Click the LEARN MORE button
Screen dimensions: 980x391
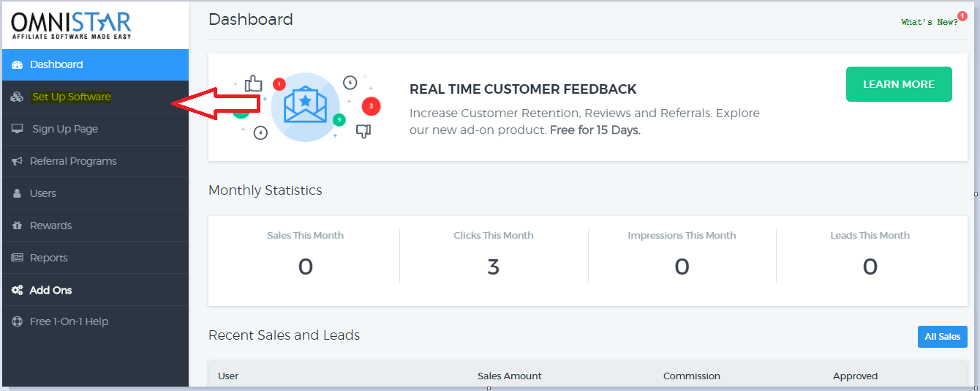tap(899, 84)
